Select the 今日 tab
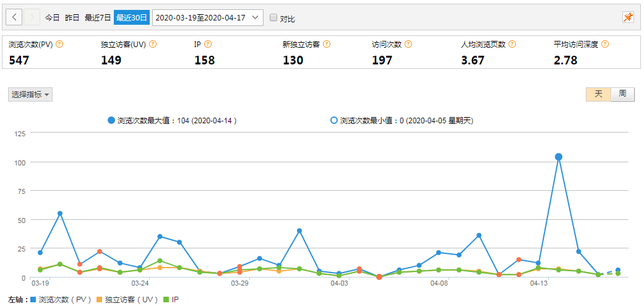The height and width of the screenshot is (306, 644). [52, 18]
